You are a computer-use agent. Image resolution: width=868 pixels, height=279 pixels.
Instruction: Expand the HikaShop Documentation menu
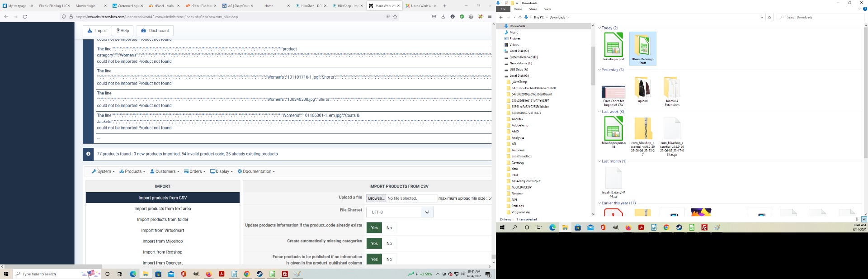[256, 171]
